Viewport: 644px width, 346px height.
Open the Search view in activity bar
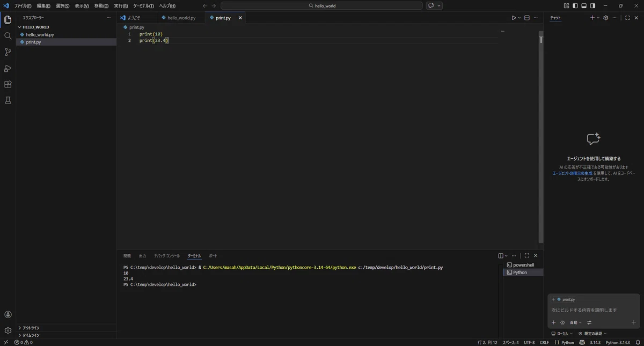8,36
